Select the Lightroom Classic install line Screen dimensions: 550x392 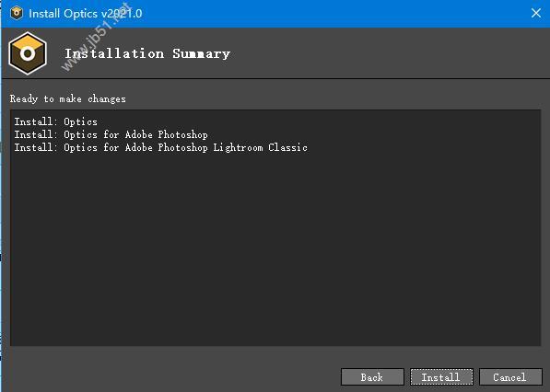pos(160,147)
